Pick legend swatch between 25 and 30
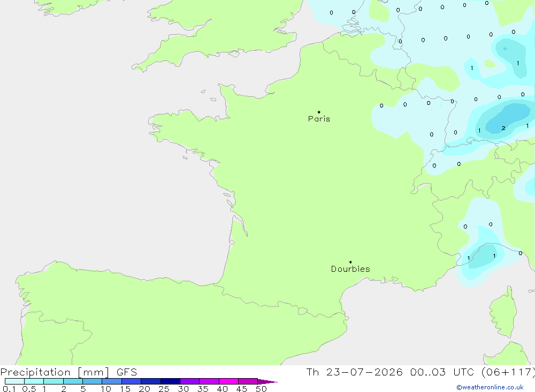This screenshot has height=392, width=535. 170,381
